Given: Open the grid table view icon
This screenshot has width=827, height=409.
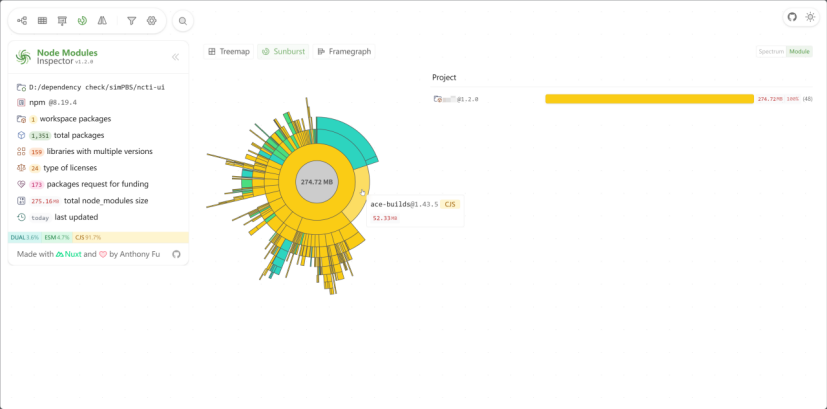Looking at the screenshot, I should point(42,21).
